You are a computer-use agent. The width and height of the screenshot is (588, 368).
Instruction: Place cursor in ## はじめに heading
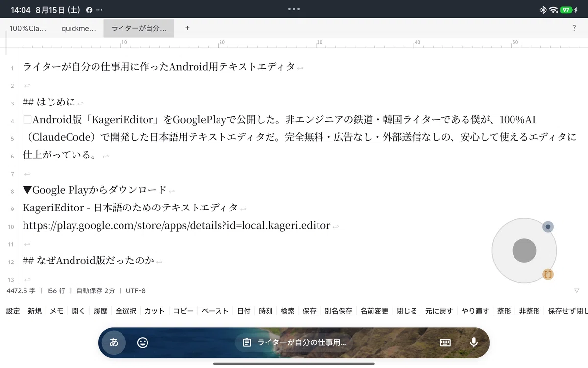click(49, 102)
